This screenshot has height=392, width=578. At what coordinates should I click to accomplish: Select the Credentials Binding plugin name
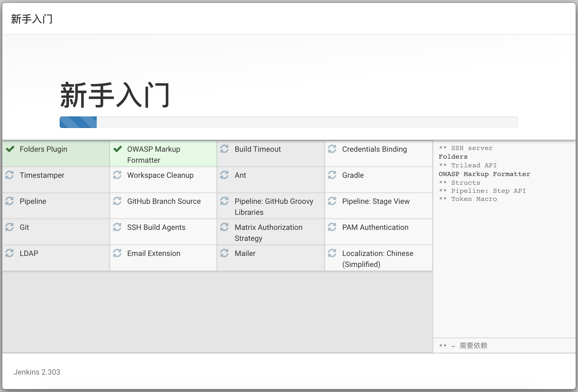[x=374, y=149]
